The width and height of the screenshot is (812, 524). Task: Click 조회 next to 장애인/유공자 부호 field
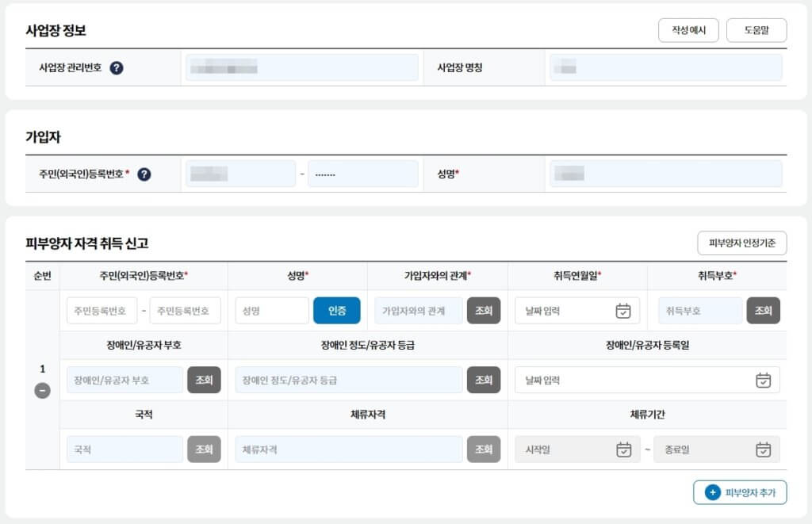(204, 380)
